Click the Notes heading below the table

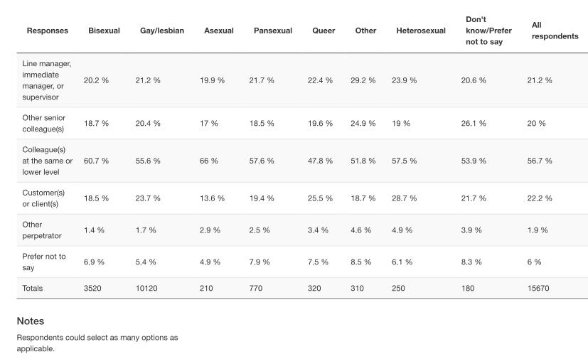(31, 321)
